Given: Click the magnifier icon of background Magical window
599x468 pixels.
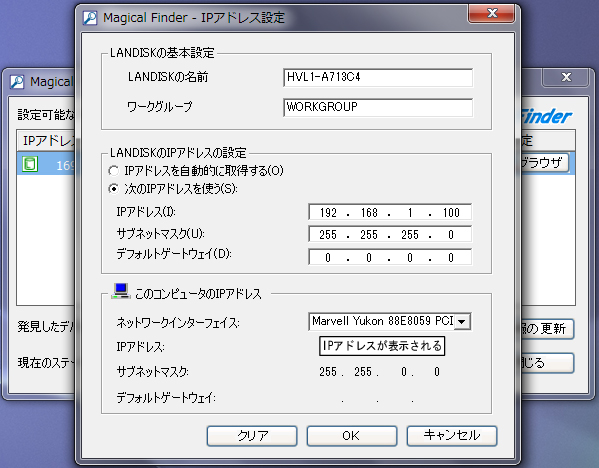Looking at the screenshot, I should pyautogui.click(x=17, y=82).
